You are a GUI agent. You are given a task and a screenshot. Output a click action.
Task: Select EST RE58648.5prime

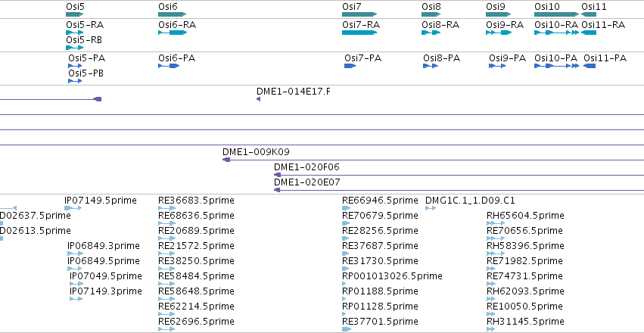coord(166,299)
